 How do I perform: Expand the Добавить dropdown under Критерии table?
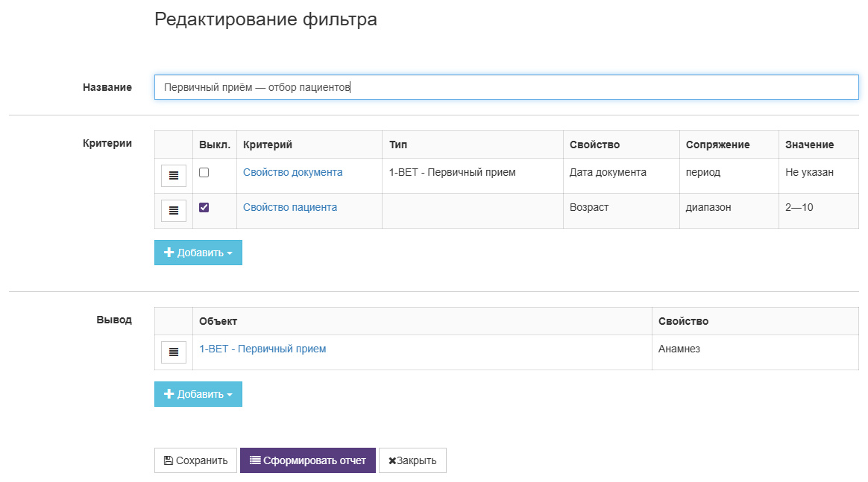pos(198,253)
